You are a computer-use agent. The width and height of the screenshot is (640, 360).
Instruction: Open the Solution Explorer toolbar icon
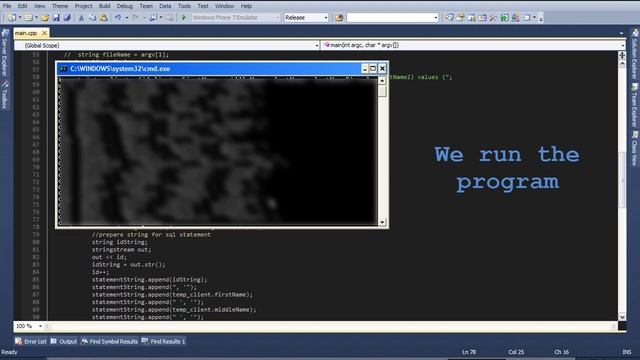coord(449,18)
